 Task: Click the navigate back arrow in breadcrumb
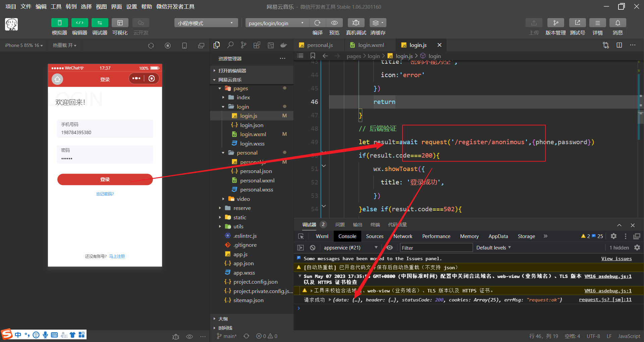click(325, 56)
